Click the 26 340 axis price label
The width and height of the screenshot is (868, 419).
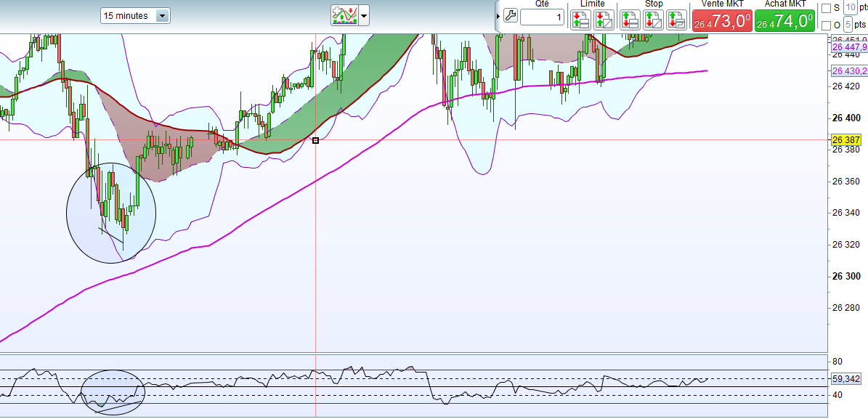(x=846, y=213)
